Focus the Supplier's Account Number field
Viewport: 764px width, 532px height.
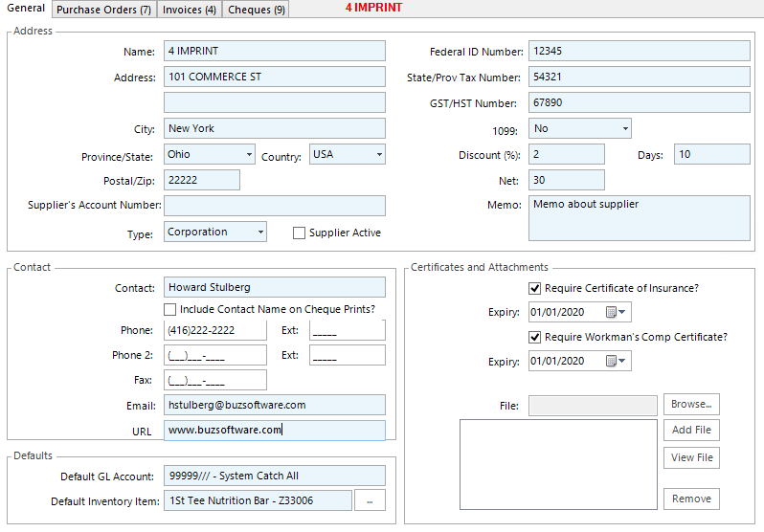(x=275, y=206)
